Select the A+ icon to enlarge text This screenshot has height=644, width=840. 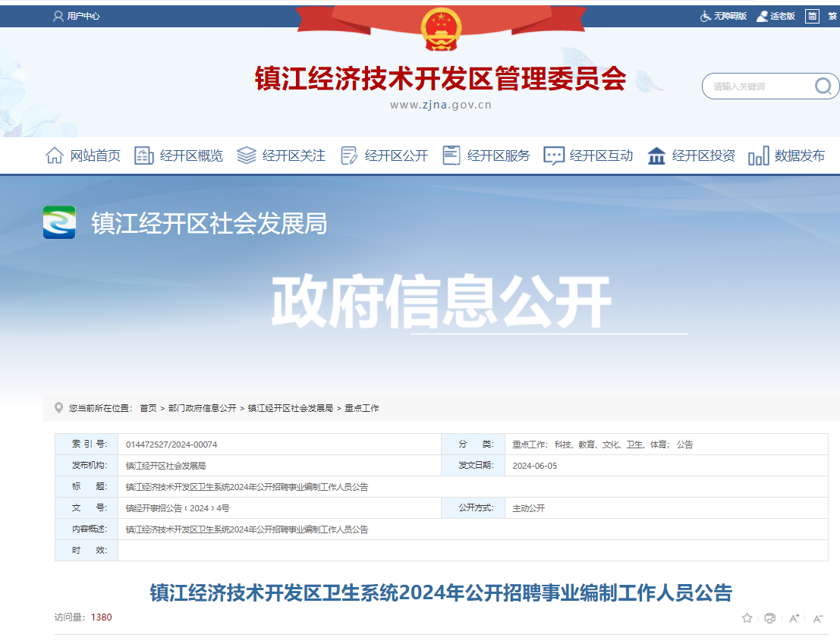(793, 618)
